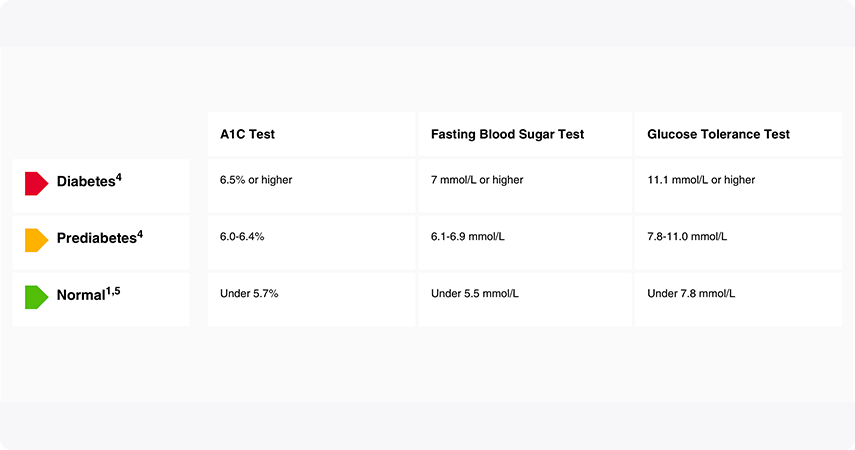Click the 6.1-6.9 mmol/L cell
Screen dimensions: 855x450
tap(525, 243)
